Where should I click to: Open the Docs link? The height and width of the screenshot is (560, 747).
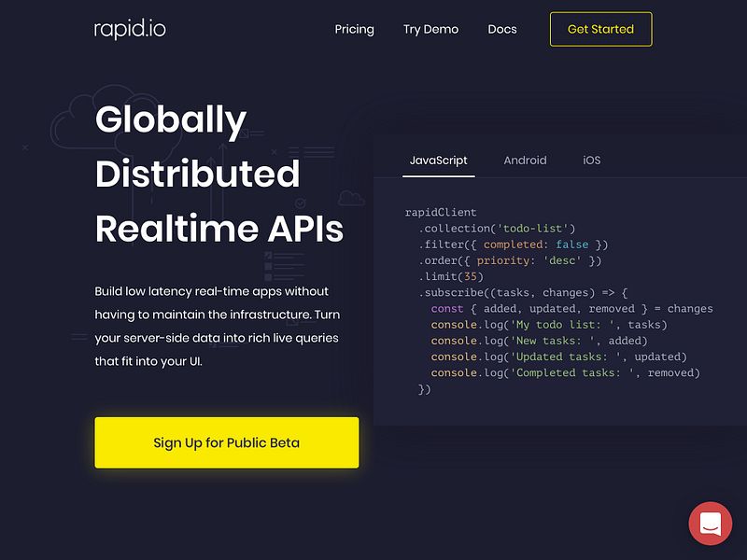[502, 29]
